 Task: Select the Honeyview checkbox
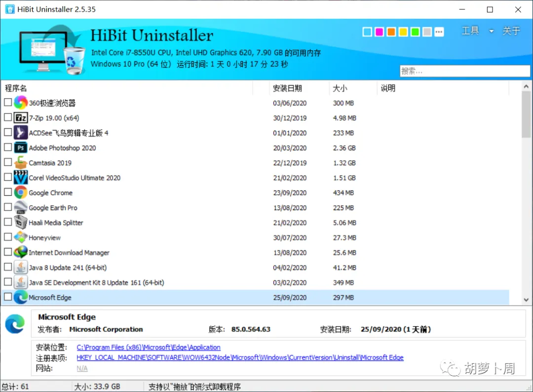coord(8,236)
